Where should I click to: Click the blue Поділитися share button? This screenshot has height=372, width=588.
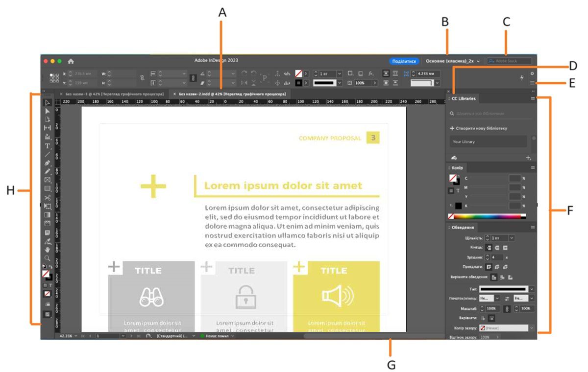[x=405, y=61]
